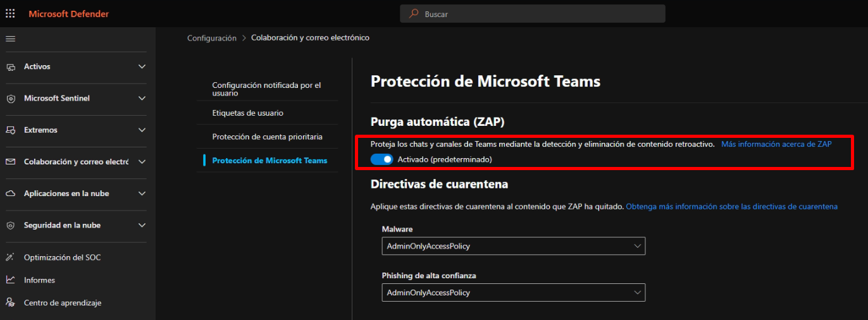
Task: Expand the Seguridad en la nube section
Action: click(x=142, y=225)
